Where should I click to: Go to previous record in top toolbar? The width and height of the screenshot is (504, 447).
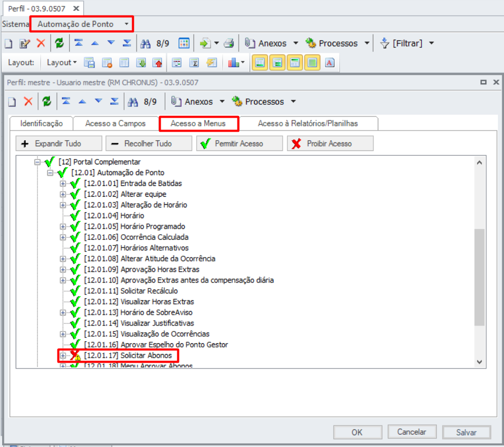coord(95,43)
